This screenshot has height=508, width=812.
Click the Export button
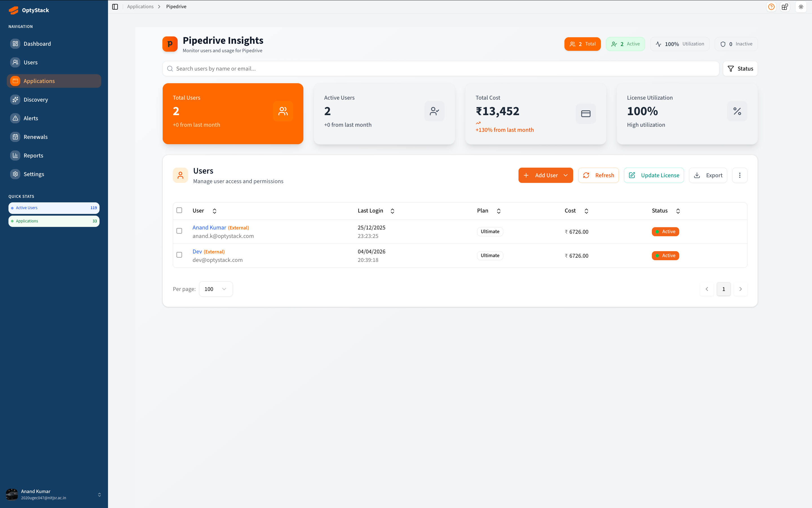click(x=708, y=175)
